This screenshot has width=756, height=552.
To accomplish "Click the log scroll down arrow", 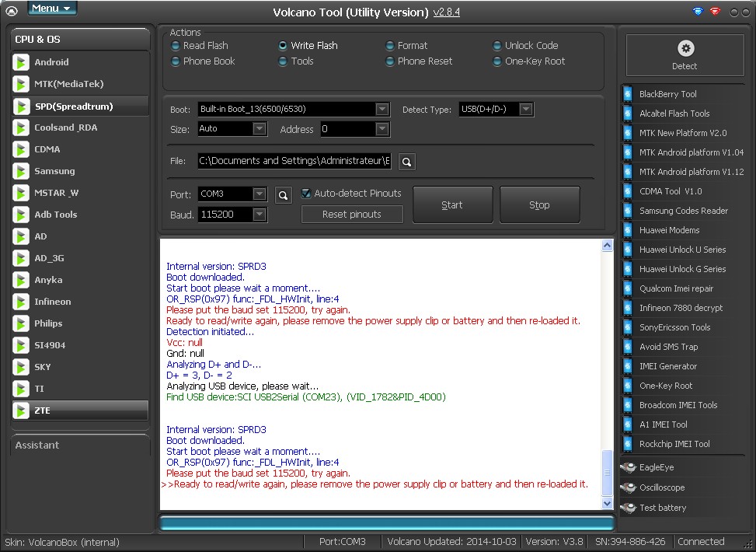I will (608, 503).
